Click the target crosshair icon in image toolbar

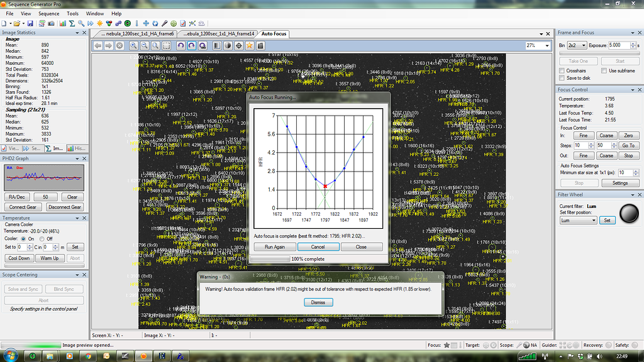(239, 45)
